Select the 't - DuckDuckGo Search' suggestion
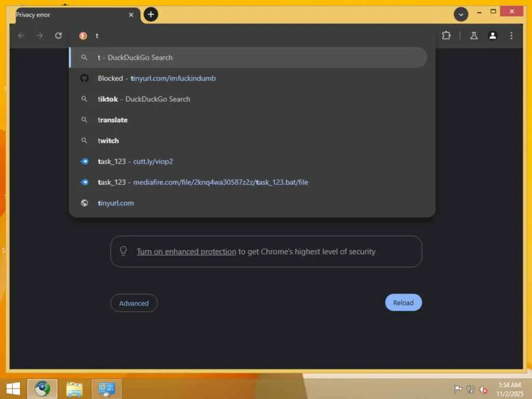 tap(248, 58)
